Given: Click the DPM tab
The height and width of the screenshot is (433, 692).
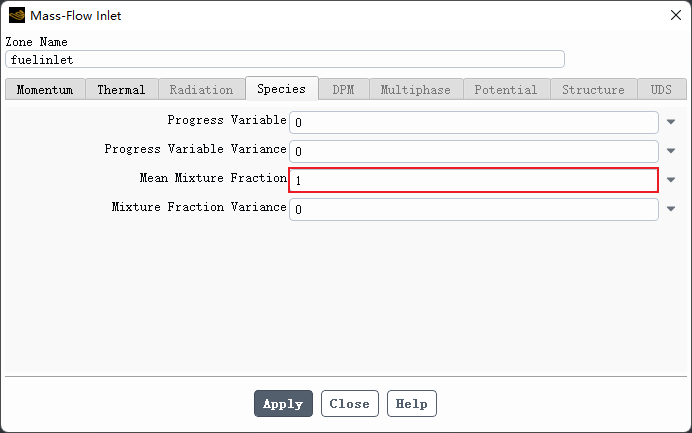Looking at the screenshot, I should tap(343, 89).
